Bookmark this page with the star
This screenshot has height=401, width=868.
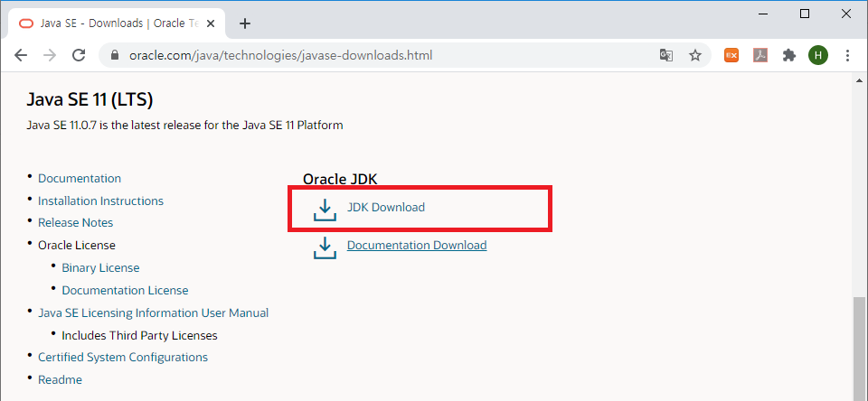point(695,55)
